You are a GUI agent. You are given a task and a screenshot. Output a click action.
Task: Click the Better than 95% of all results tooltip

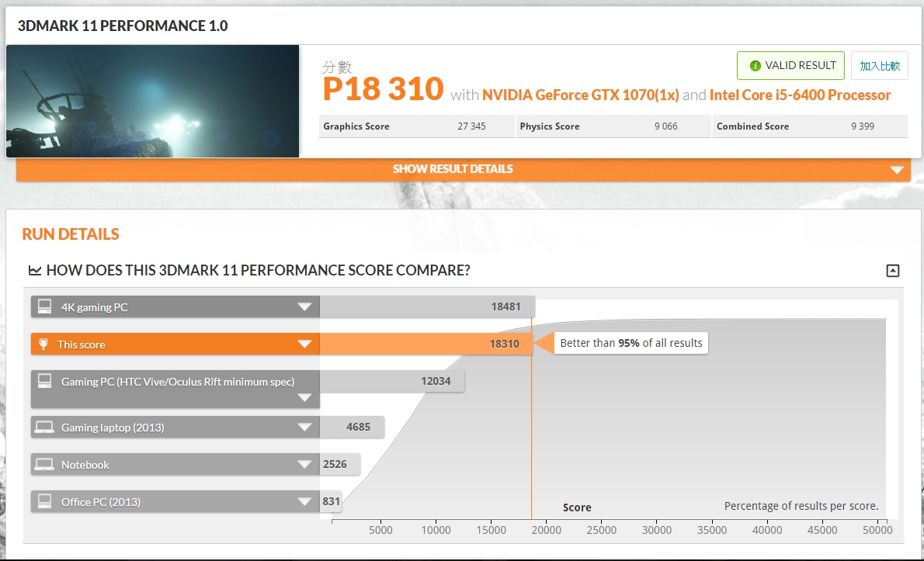[631, 343]
